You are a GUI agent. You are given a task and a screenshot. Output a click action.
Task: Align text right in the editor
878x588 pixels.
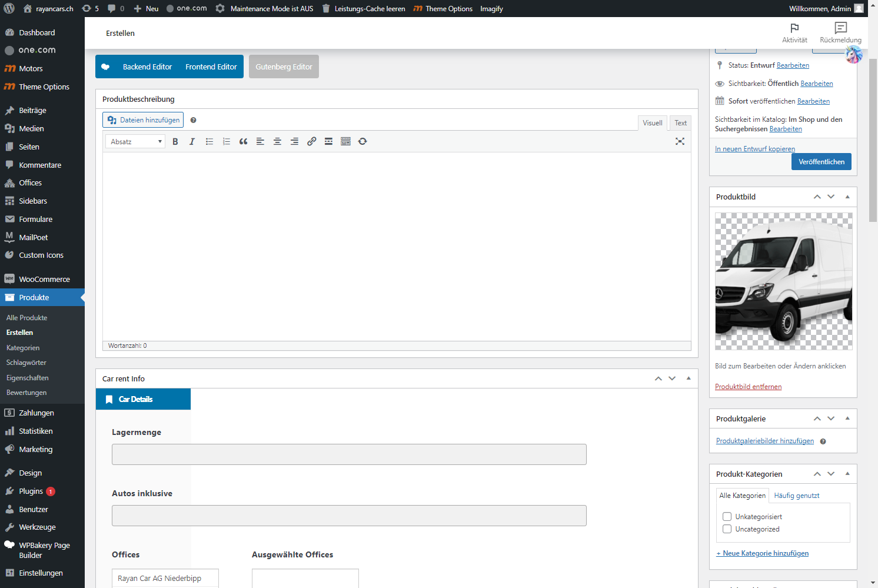(294, 141)
